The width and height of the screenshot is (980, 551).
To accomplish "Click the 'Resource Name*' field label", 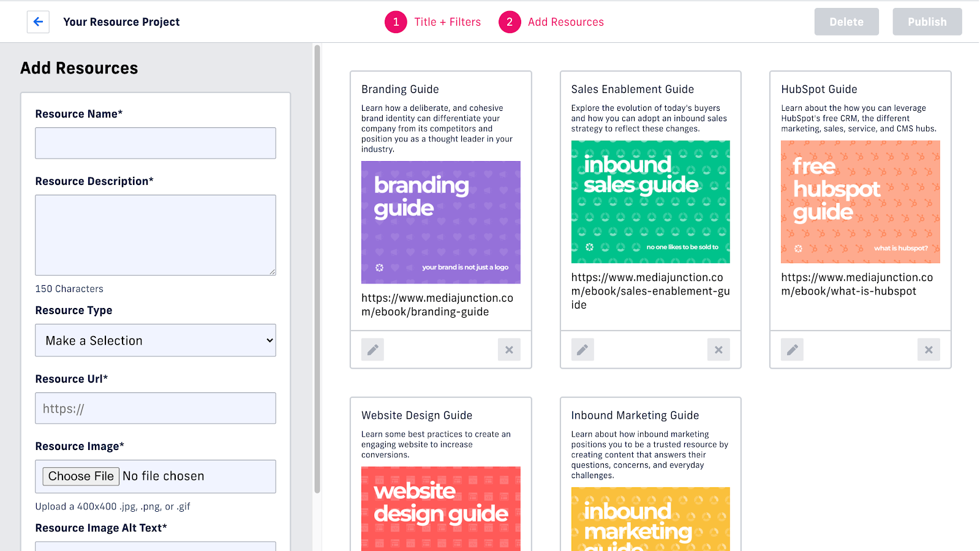I will click(x=79, y=114).
